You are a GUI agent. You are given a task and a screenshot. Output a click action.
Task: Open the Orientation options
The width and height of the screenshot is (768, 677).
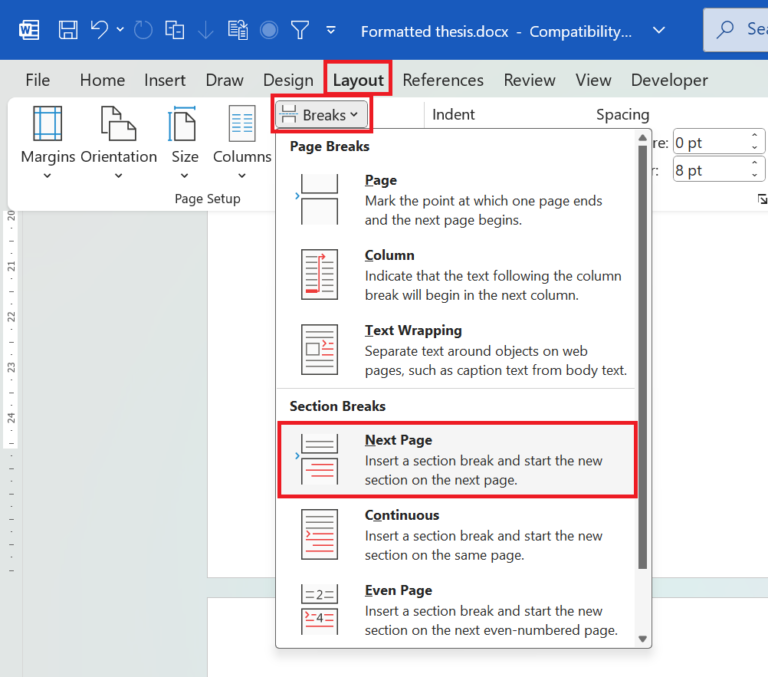pos(119,143)
